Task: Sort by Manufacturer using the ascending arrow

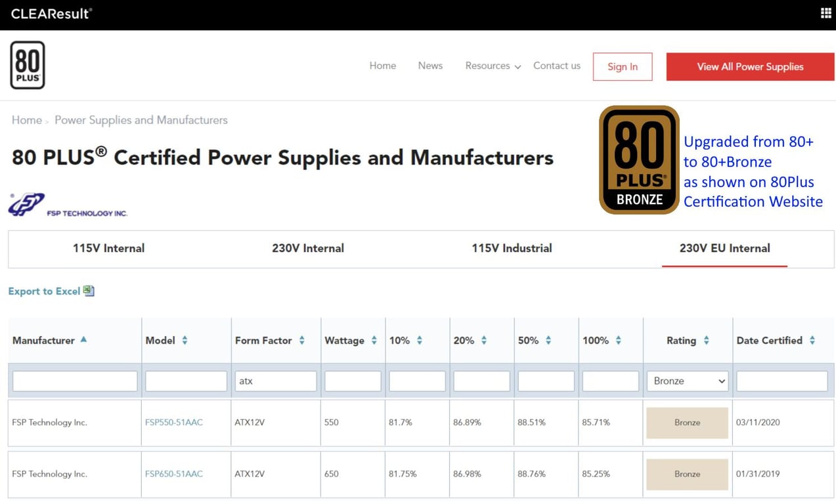Action: (x=83, y=340)
